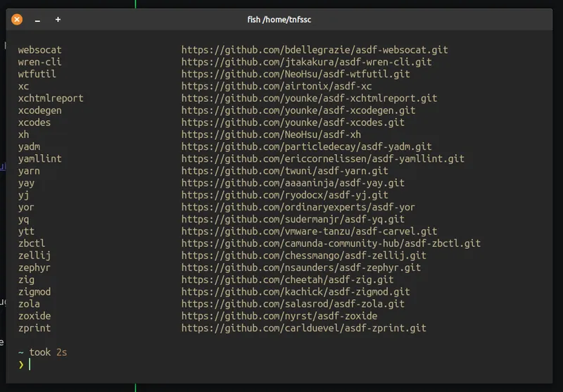The height and width of the screenshot is (392, 563).
Task: Open the bdellegrazie/asdf-websocat.git URL
Action: point(315,50)
